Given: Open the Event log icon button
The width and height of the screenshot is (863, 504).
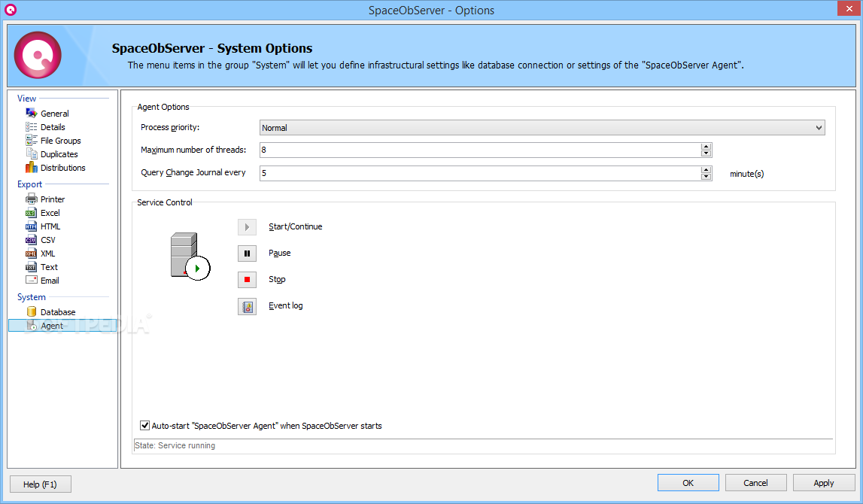Looking at the screenshot, I should (x=247, y=306).
